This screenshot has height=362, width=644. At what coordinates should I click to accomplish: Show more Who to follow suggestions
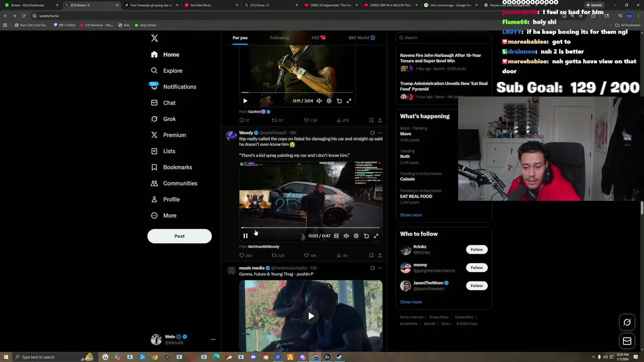[411, 302]
